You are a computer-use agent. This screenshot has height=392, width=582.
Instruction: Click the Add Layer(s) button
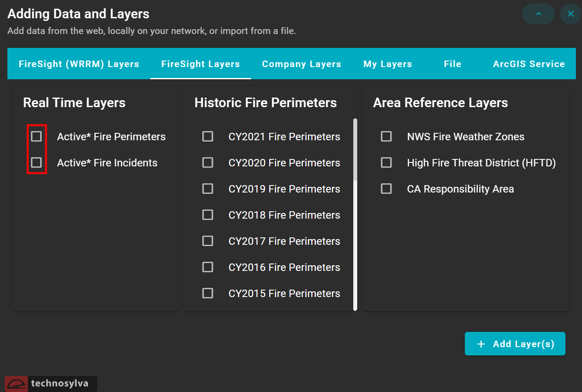tap(515, 344)
